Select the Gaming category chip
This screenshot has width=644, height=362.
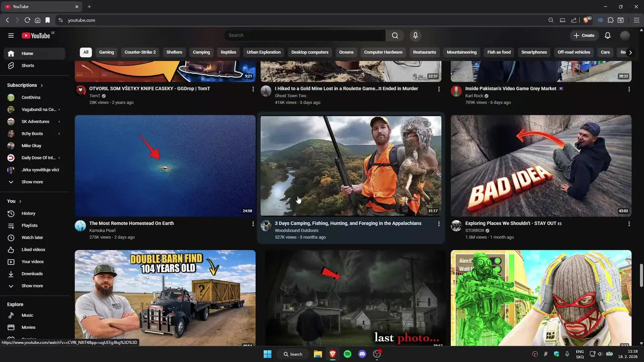[x=107, y=52]
